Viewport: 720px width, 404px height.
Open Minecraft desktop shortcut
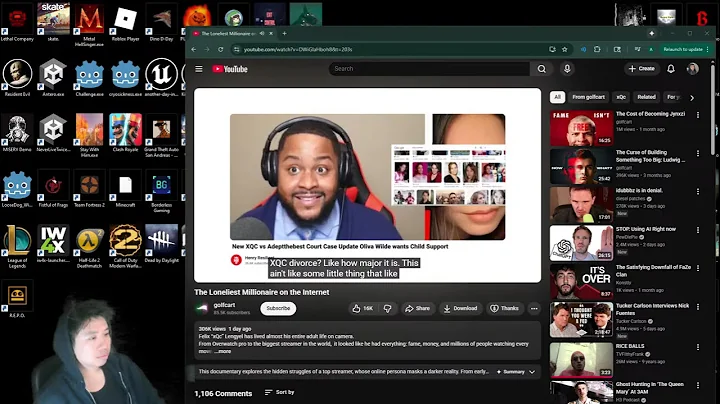125,188
